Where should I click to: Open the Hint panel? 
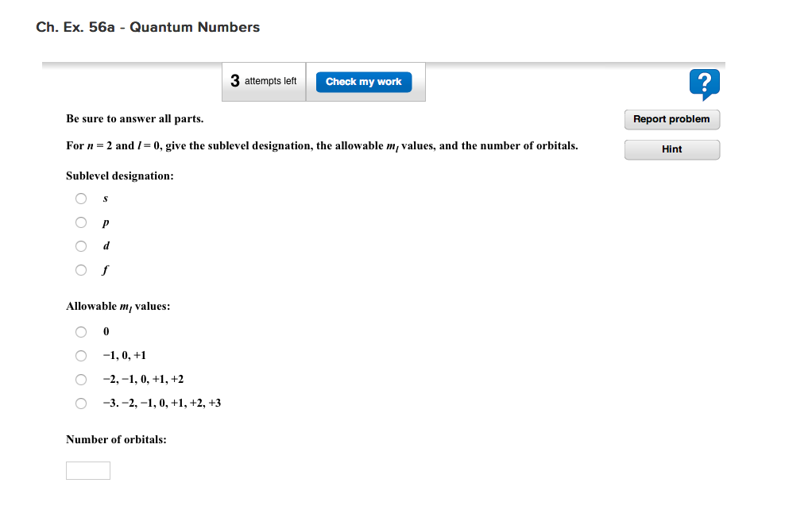point(671,149)
